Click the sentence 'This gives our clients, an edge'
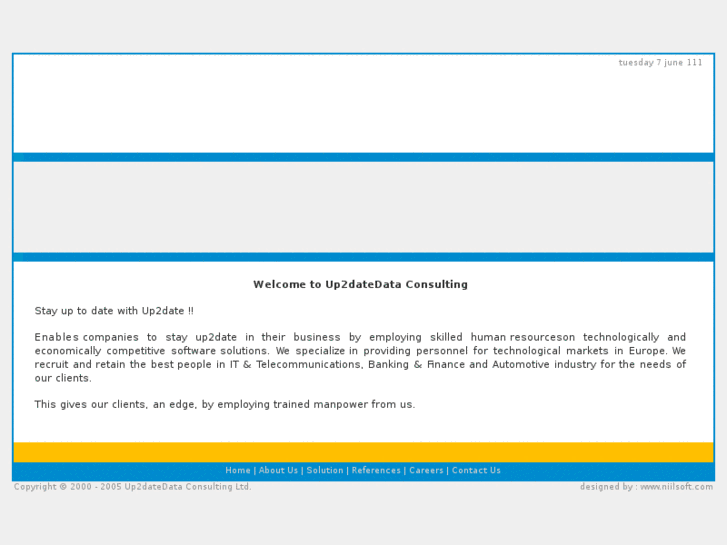The image size is (727, 545). click(225, 404)
